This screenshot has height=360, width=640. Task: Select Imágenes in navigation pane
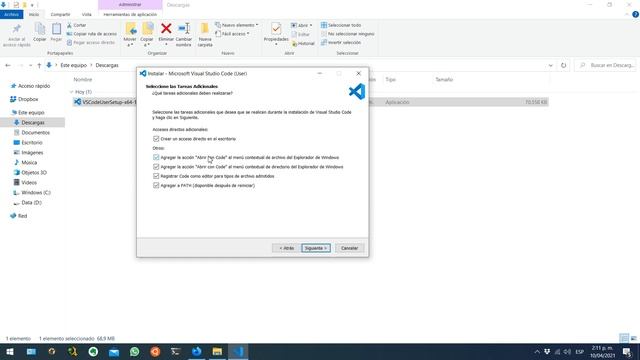pos(32,153)
